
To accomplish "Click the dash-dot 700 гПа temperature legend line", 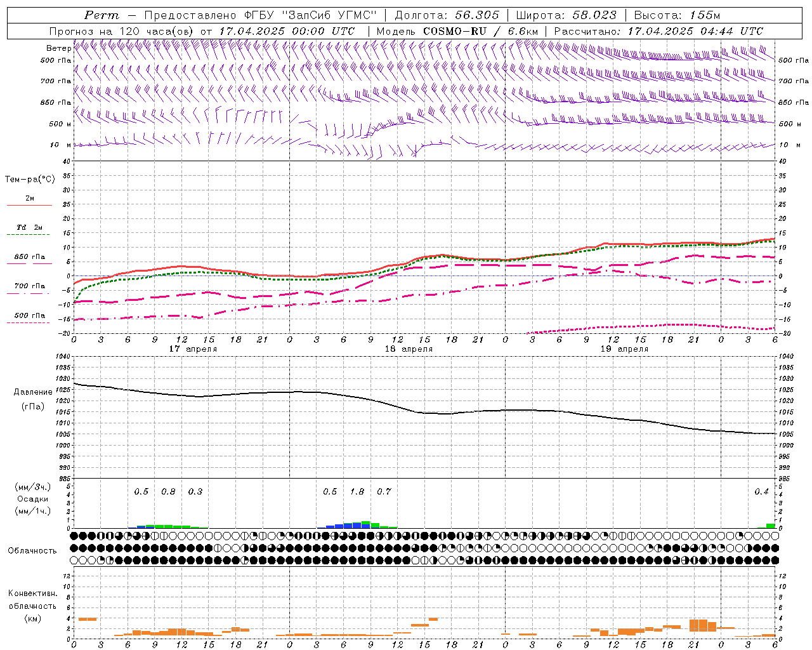I will pos(28,293).
